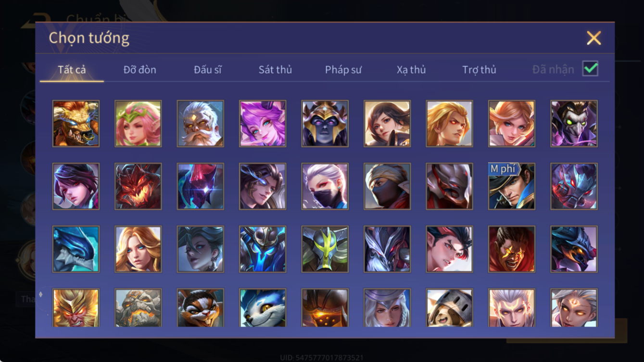
Task: Choose the plague-mask green-eyed hero
Action: coord(574,124)
